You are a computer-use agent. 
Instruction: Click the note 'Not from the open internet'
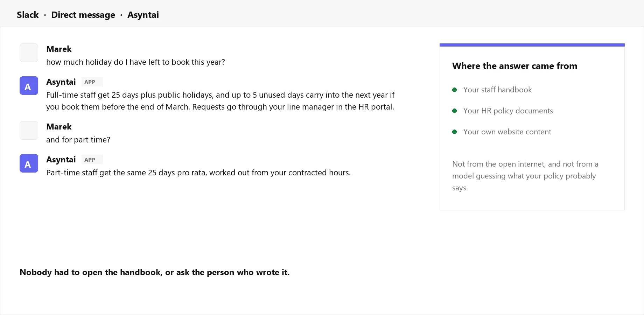pos(525,176)
